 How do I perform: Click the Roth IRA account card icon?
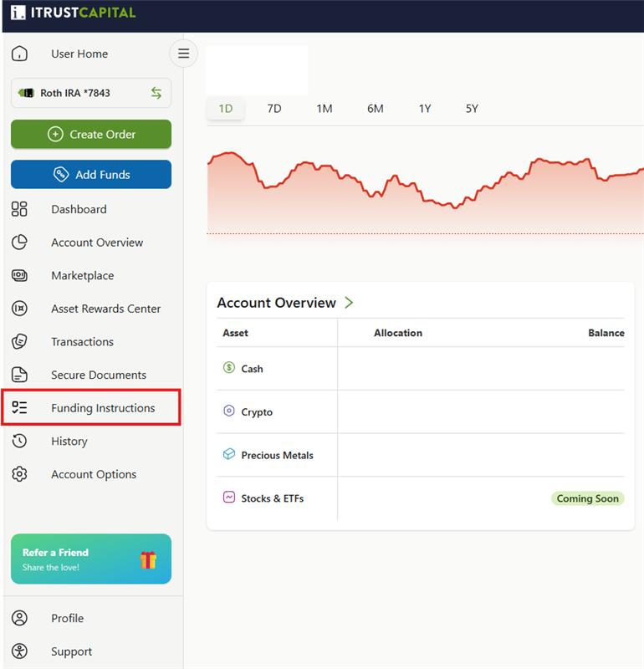click(26, 93)
